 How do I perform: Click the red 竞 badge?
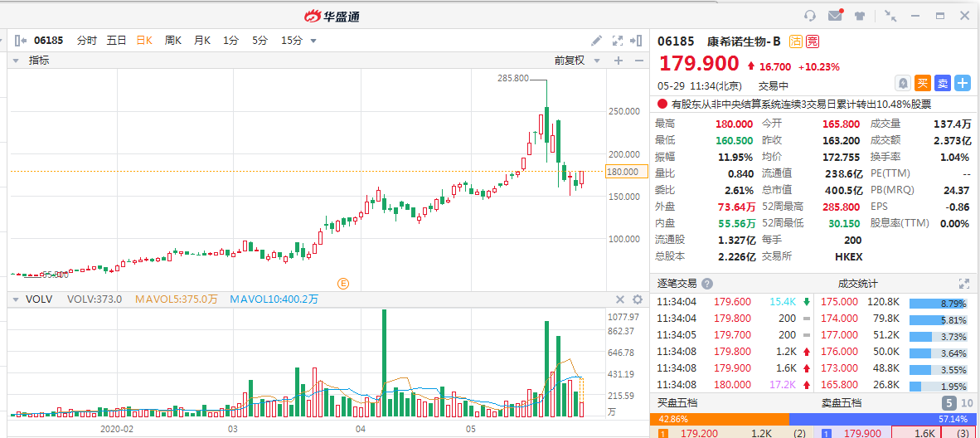coord(812,42)
